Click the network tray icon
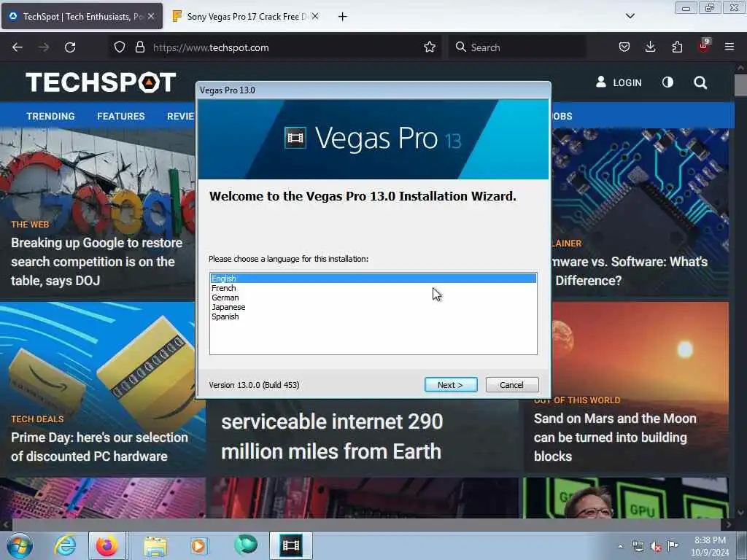The height and width of the screenshot is (560, 747). pos(638,546)
